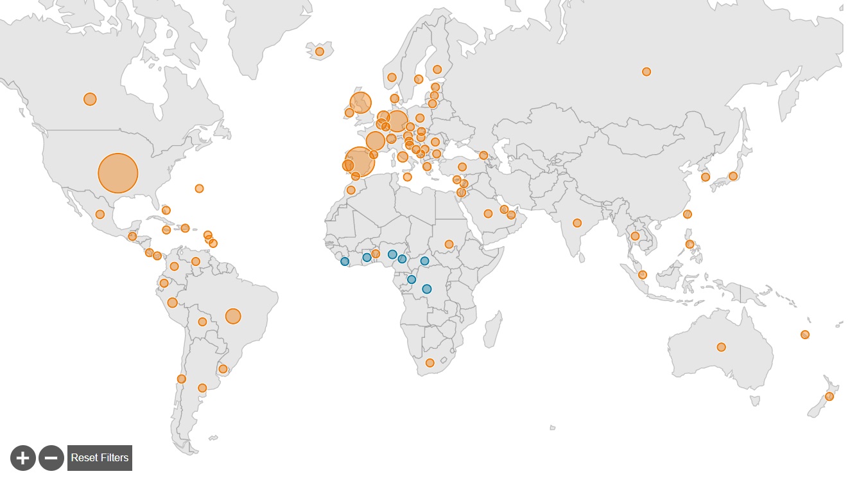Select the orange bubble over Sudan
The height and width of the screenshot is (485, 868).
(449, 244)
